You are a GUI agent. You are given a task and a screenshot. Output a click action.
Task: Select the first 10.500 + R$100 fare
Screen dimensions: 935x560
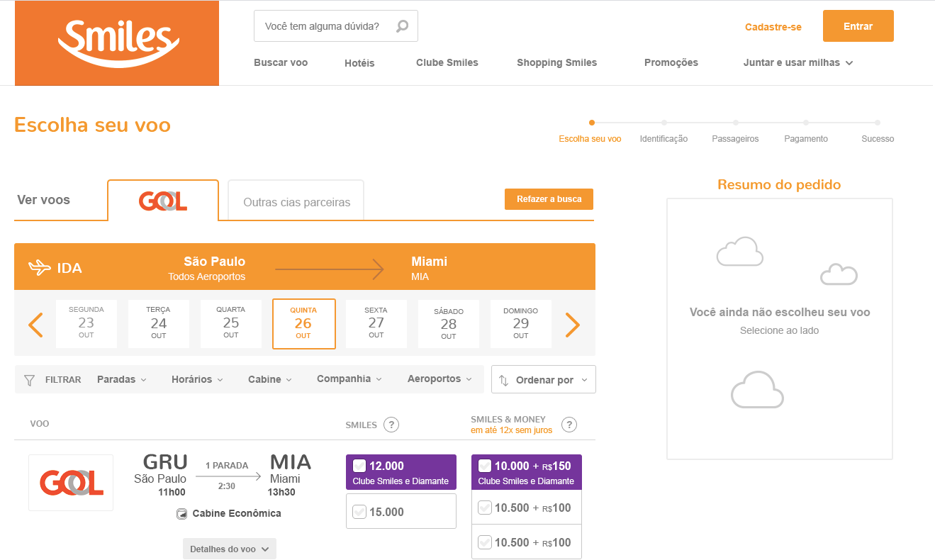point(527,508)
